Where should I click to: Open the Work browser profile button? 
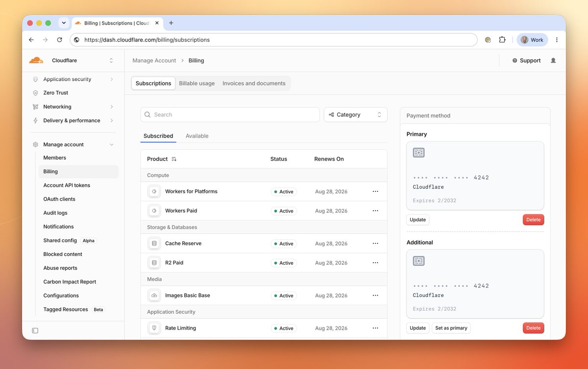[x=532, y=40]
